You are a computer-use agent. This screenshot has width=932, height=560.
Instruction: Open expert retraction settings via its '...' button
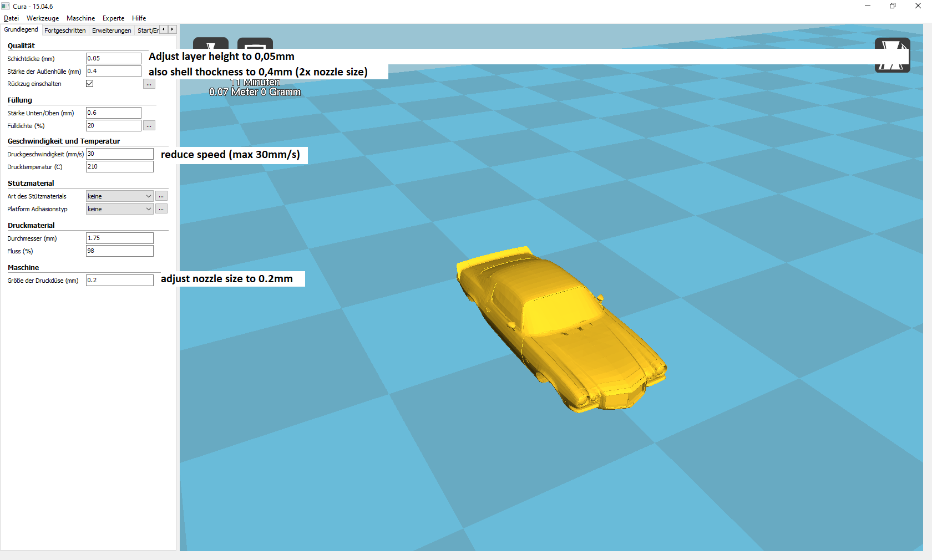click(x=149, y=84)
